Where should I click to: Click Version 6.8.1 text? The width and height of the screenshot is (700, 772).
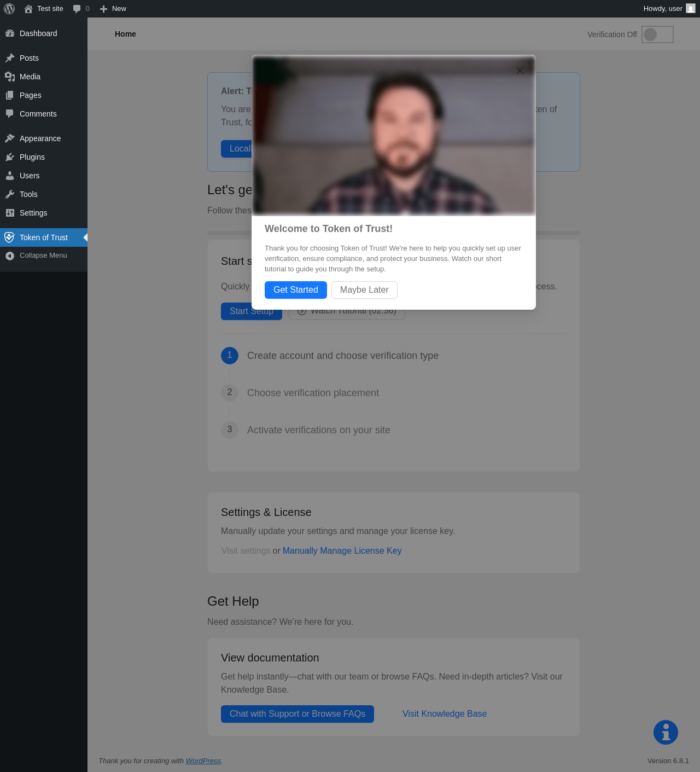(668, 761)
